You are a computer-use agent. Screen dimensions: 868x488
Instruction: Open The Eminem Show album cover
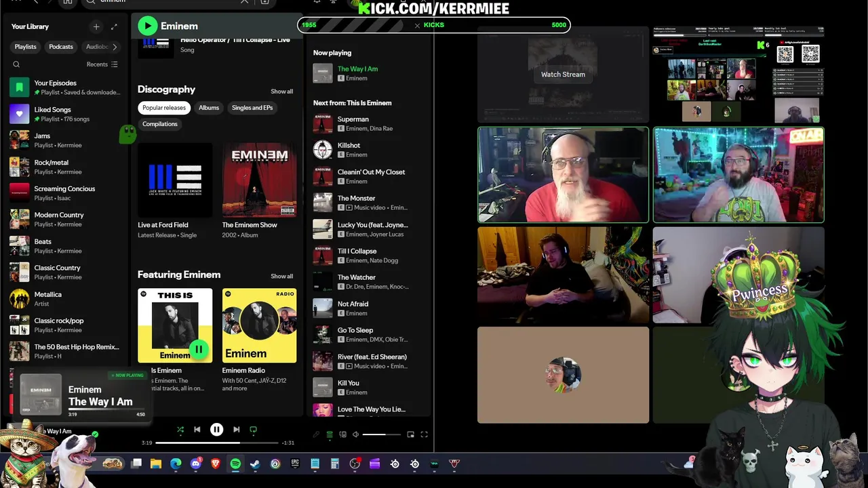coord(259,180)
